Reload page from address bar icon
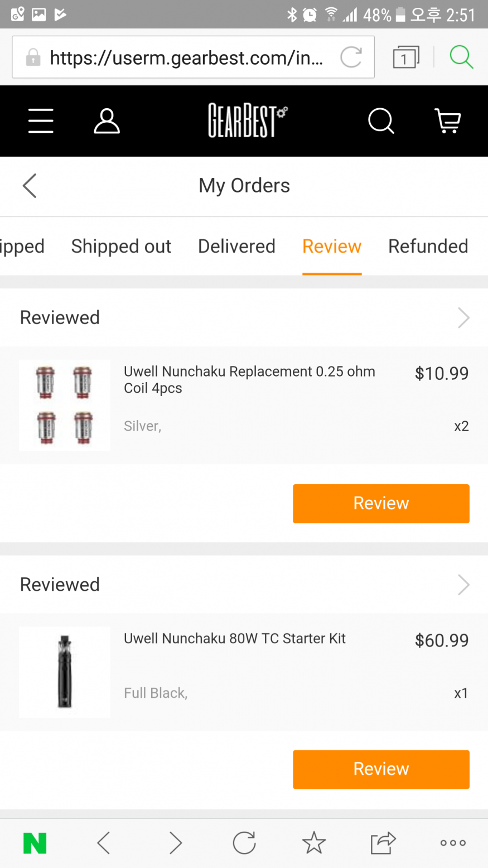Screen dimensions: 488x868 click(351, 57)
